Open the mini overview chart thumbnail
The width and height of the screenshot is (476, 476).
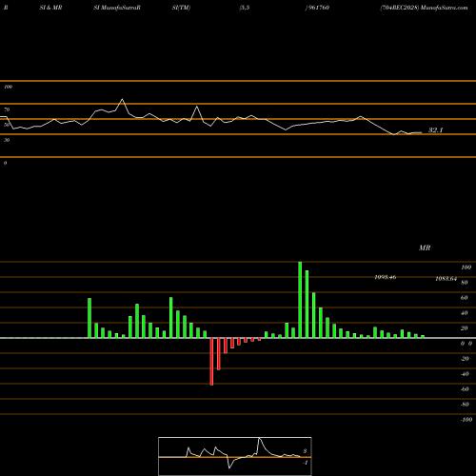click(235, 456)
